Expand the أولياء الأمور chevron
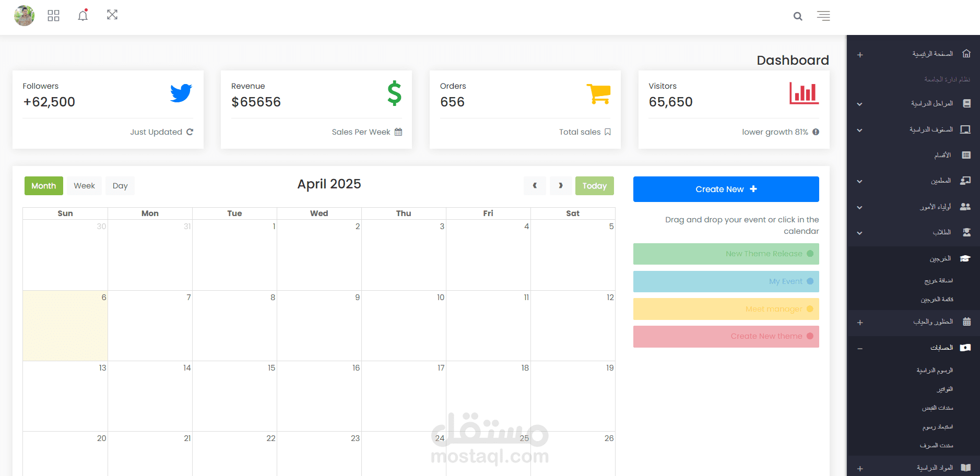Screen dimensions: 980x476 [x=859, y=208]
